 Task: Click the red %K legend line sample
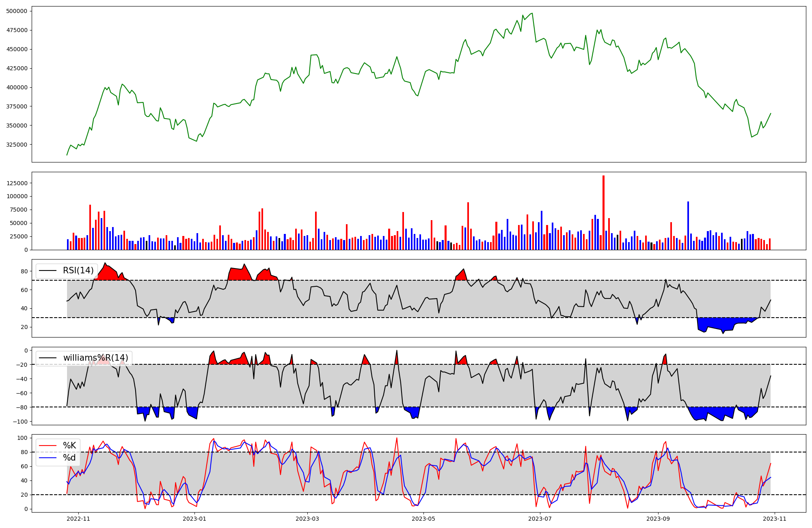[48, 446]
